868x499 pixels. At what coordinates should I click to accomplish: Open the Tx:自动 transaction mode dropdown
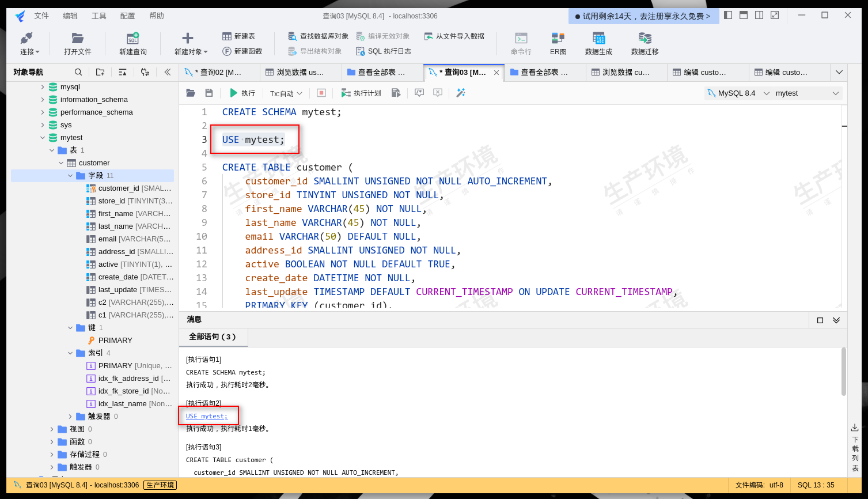point(285,93)
